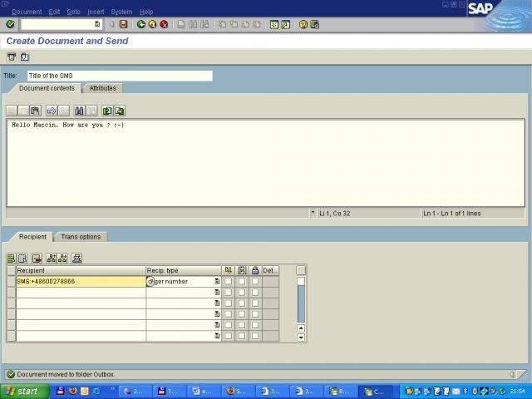
Task: Click the Exit yellow arrow icon
Action: click(152, 24)
